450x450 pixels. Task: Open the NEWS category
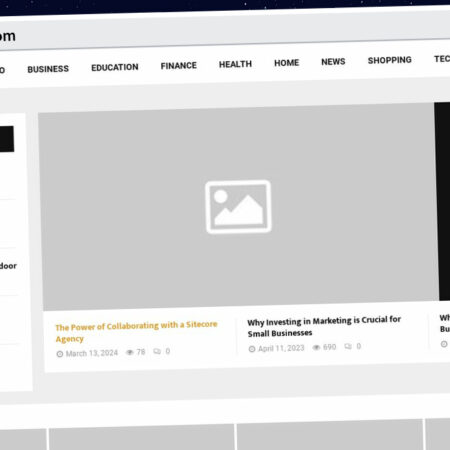333,62
